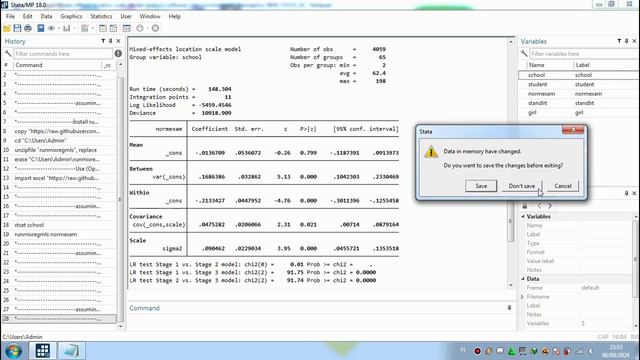
Task: Open the dropdown arrow beside Graph icon
Action: click(x=74, y=28)
